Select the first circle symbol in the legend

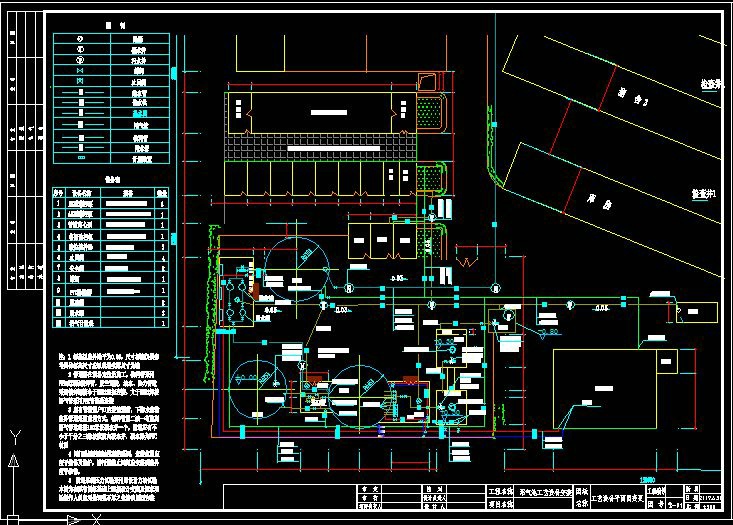click(x=80, y=39)
